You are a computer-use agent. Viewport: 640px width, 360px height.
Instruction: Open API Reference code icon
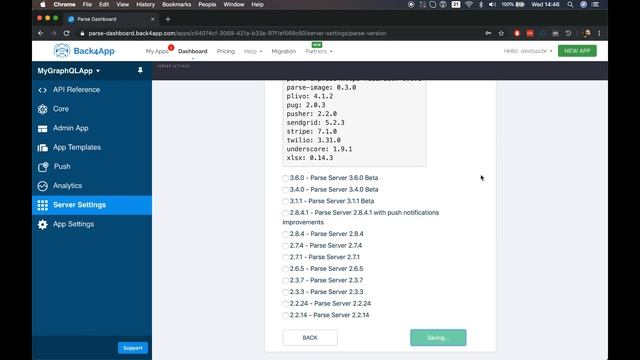[42, 90]
